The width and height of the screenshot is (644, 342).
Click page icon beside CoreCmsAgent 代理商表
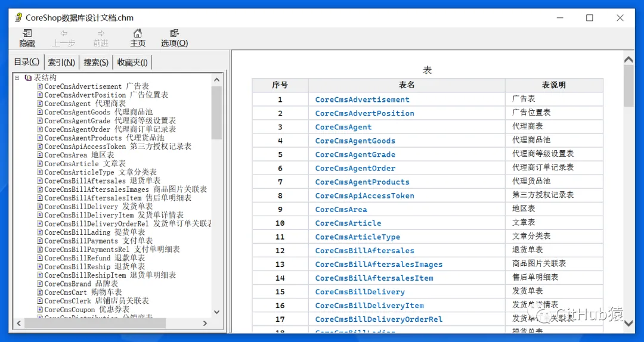(40, 104)
